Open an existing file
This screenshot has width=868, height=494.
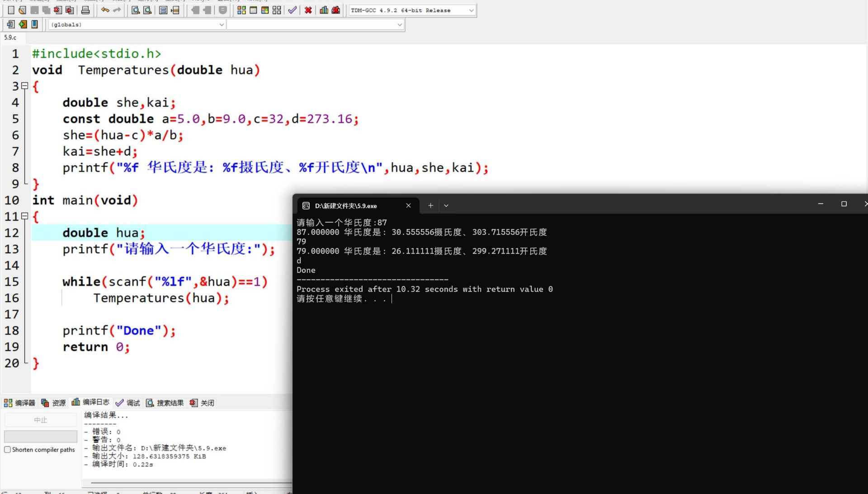(x=22, y=10)
